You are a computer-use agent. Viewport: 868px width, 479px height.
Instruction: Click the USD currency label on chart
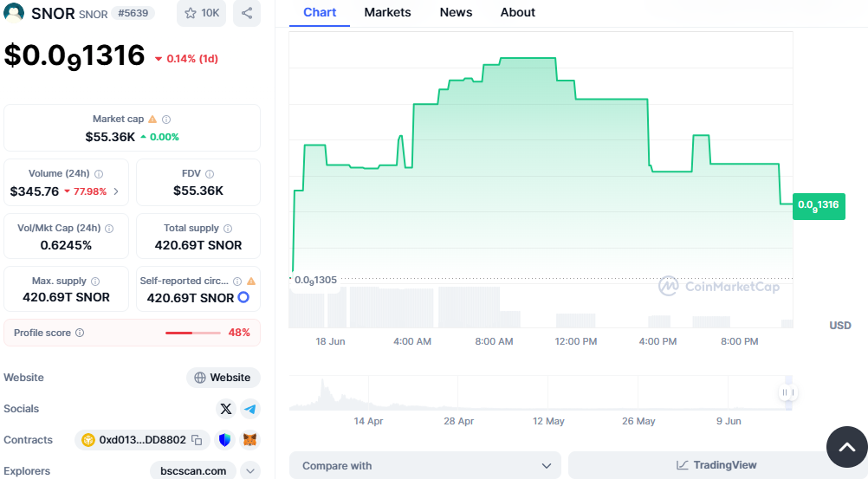[839, 326]
